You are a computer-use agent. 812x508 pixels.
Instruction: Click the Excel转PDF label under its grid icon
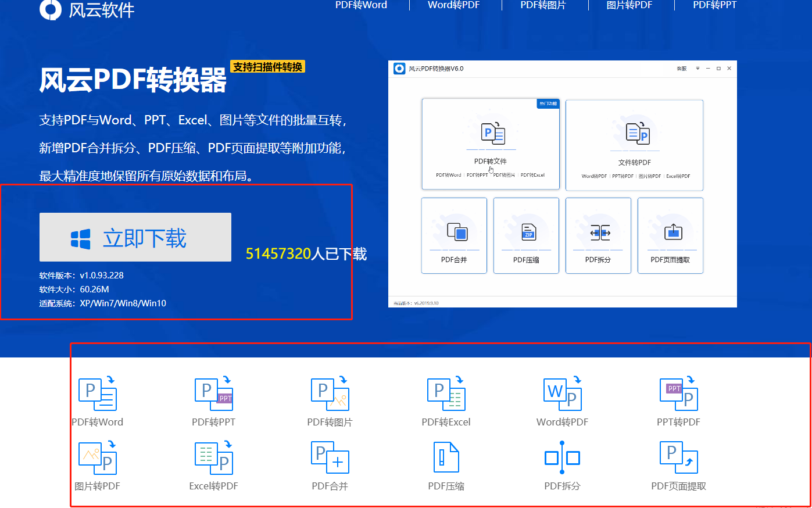[x=214, y=486]
